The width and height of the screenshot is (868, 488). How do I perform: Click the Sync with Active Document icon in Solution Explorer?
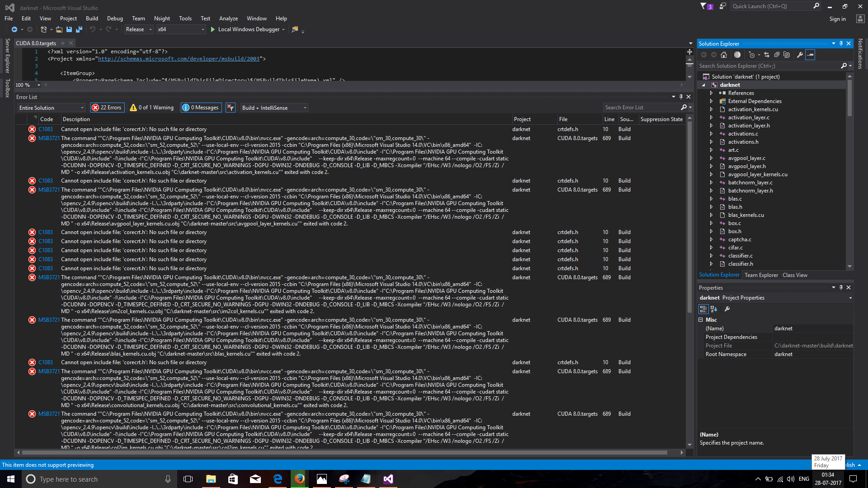pyautogui.click(x=767, y=55)
